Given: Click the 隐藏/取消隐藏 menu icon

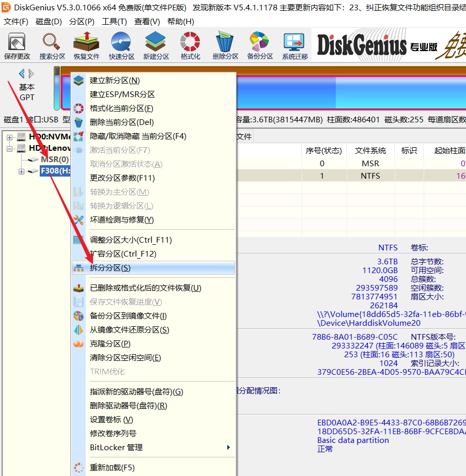Looking at the screenshot, I should pos(79,136).
